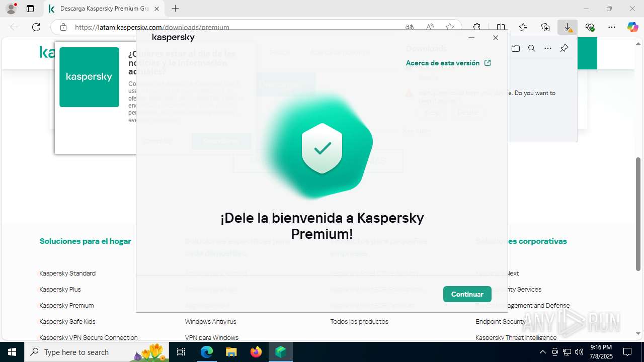The width and height of the screenshot is (644, 362).
Task: Open the tab actions menu icon
Action: (30, 9)
